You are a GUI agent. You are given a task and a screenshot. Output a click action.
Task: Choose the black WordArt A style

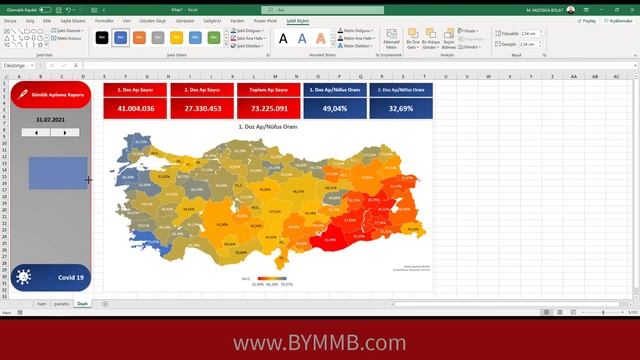click(x=283, y=39)
